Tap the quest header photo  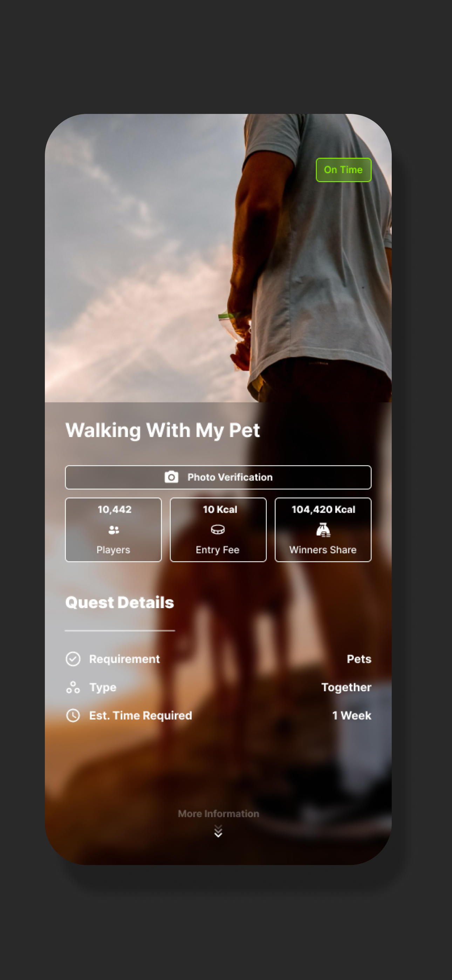coord(218,258)
